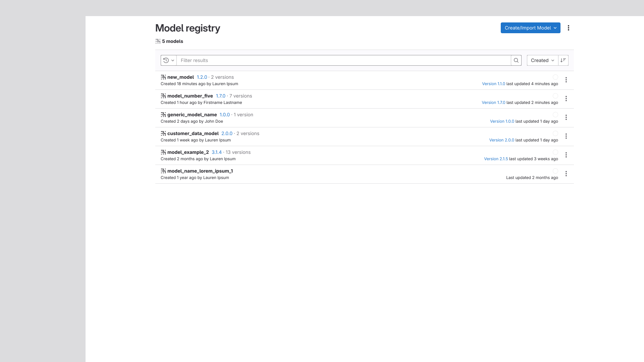The height and width of the screenshot is (362, 644).
Task: Expand the recent searches history dropdown
Action: click(169, 60)
